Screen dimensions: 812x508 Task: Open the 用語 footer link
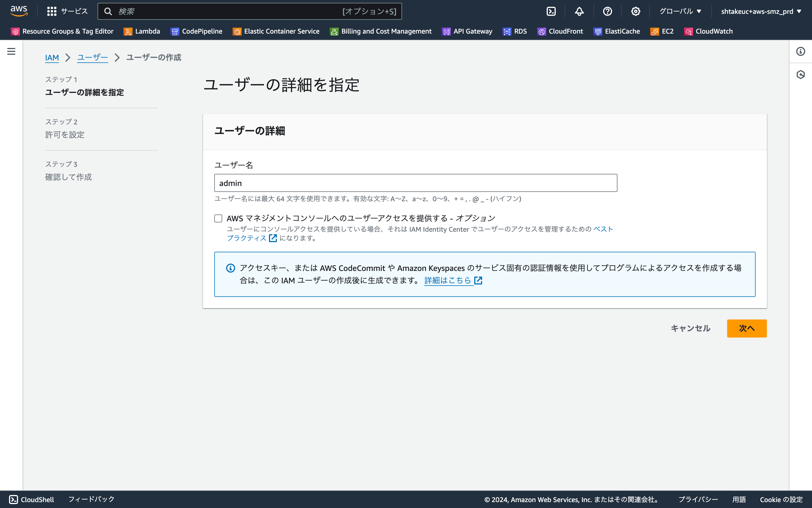click(x=739, y=500)
